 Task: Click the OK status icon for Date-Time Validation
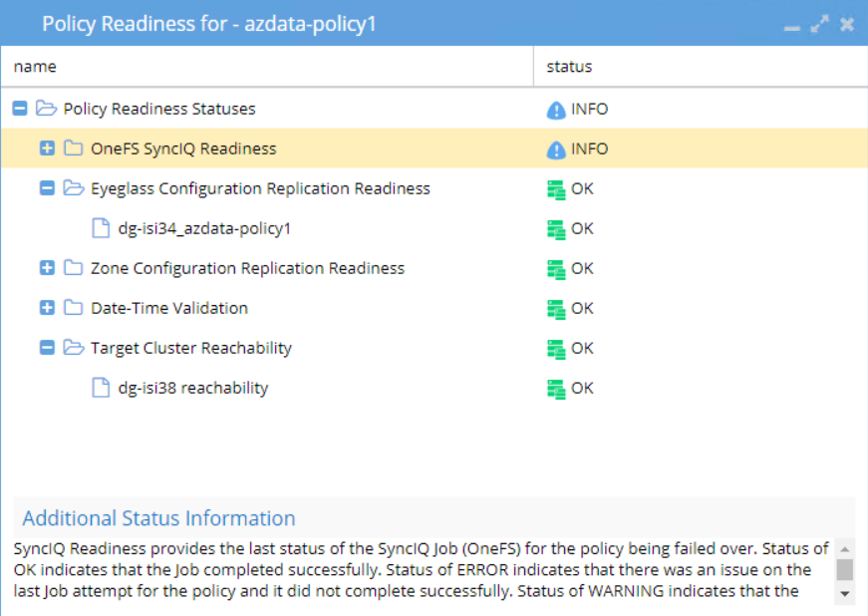tap(556, 309)
